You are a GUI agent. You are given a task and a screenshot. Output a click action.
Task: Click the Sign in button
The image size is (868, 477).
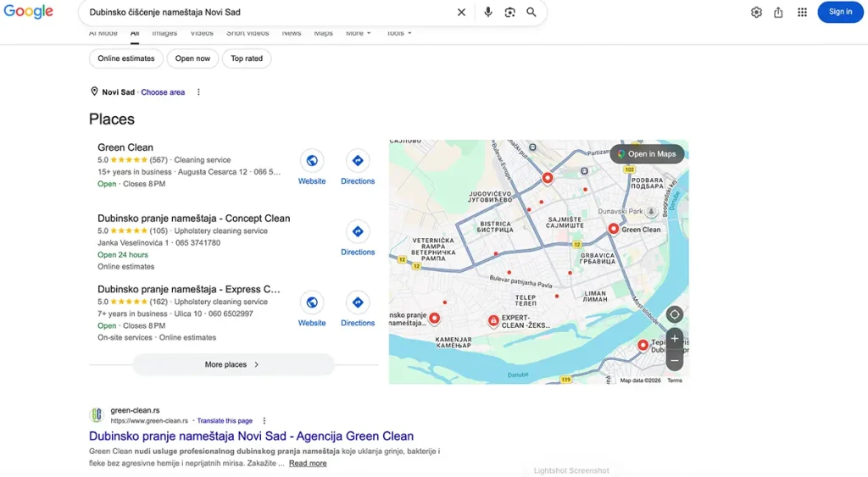[x=840, y=12]
